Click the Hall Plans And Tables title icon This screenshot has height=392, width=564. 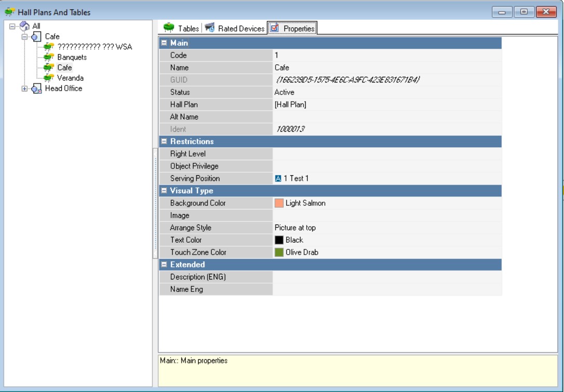pyautogui.click(x=10, y=12)
